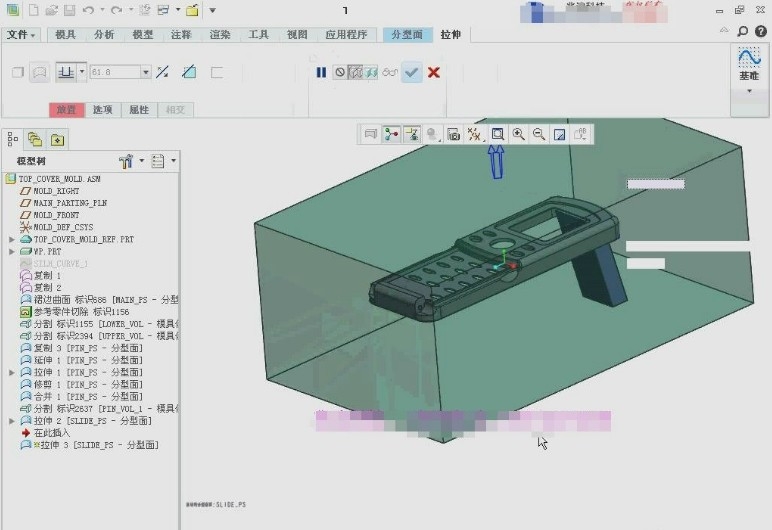
Task: Save with the floppy disk icon
Action: pyautogui.click(x=69, y=10)
